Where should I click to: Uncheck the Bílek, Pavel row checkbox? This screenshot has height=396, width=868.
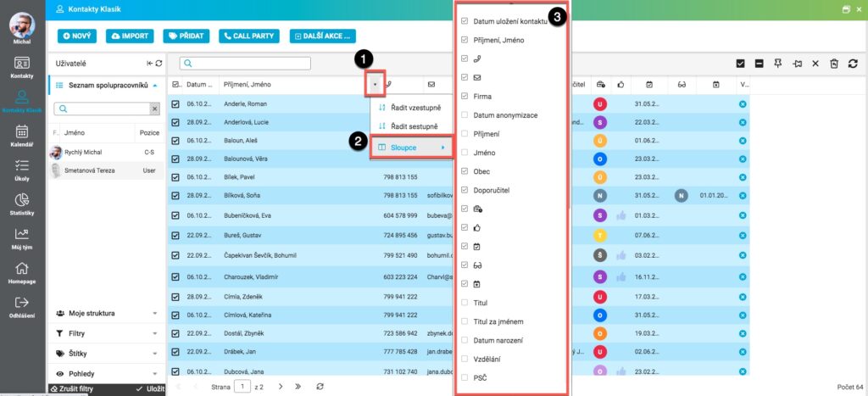coord(175,177)
